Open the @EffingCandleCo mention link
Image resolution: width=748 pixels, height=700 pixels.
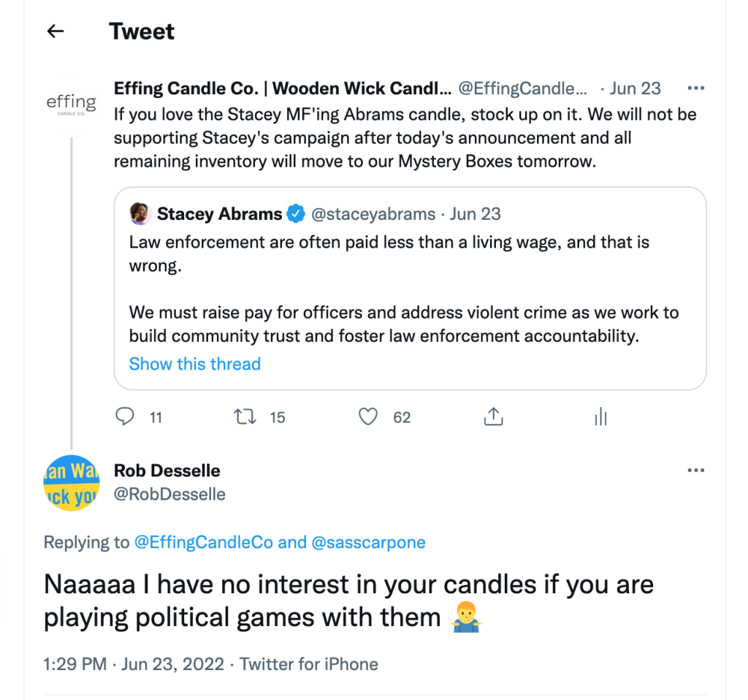coord(203,542)
